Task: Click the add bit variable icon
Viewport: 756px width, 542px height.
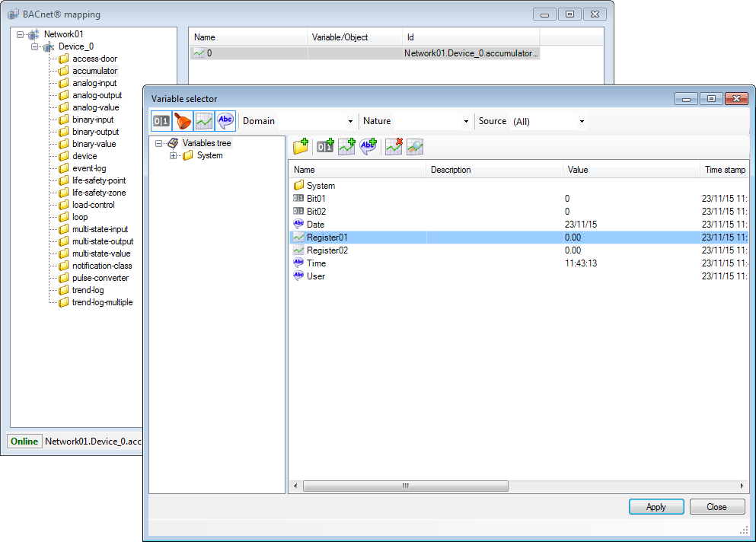Action: 325,147
